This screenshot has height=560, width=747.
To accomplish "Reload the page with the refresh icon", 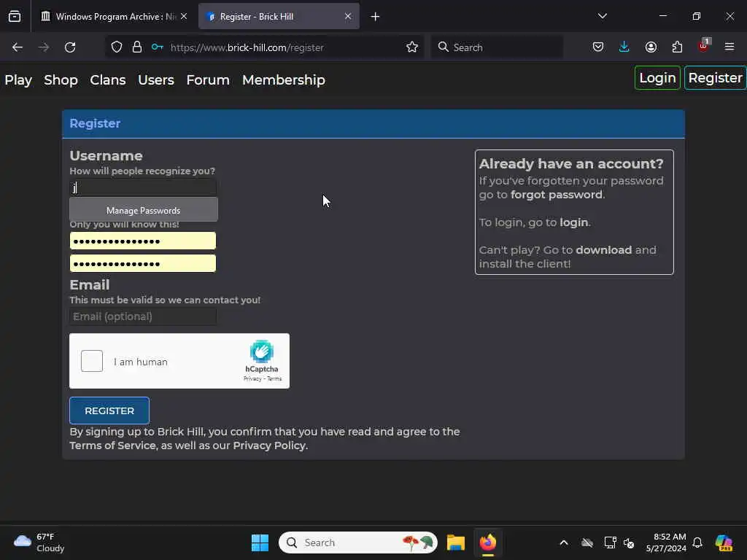I will [x=70, y=47].
